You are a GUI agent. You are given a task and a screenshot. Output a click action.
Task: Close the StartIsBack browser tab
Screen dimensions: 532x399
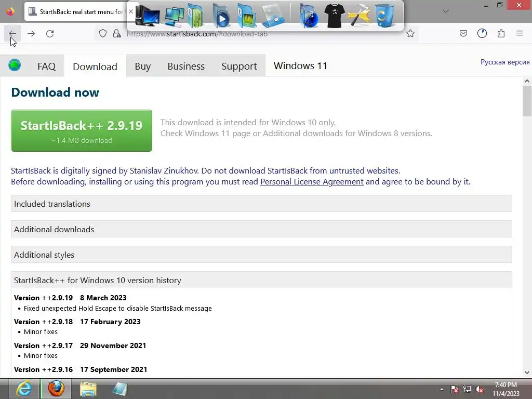(130, 11)
